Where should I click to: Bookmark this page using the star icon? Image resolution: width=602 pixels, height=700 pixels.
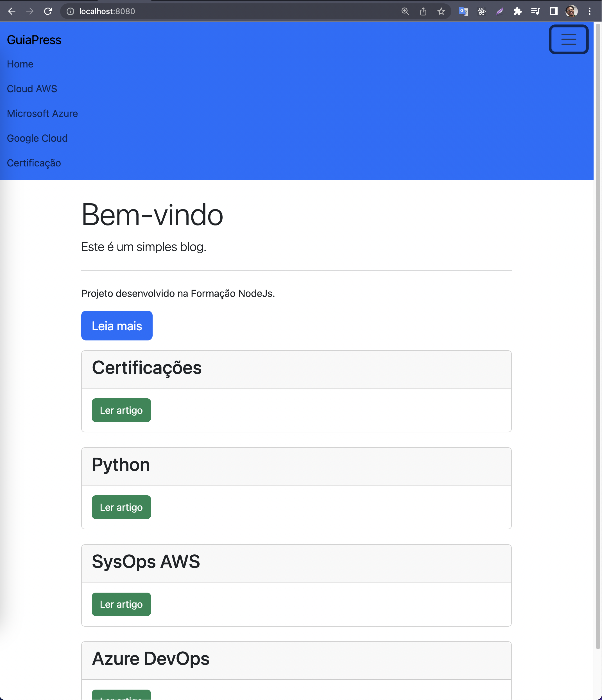point(441,11)
